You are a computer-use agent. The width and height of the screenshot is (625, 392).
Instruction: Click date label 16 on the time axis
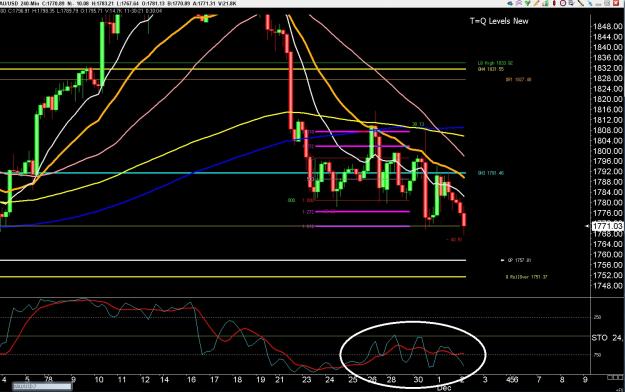point(192,380)
